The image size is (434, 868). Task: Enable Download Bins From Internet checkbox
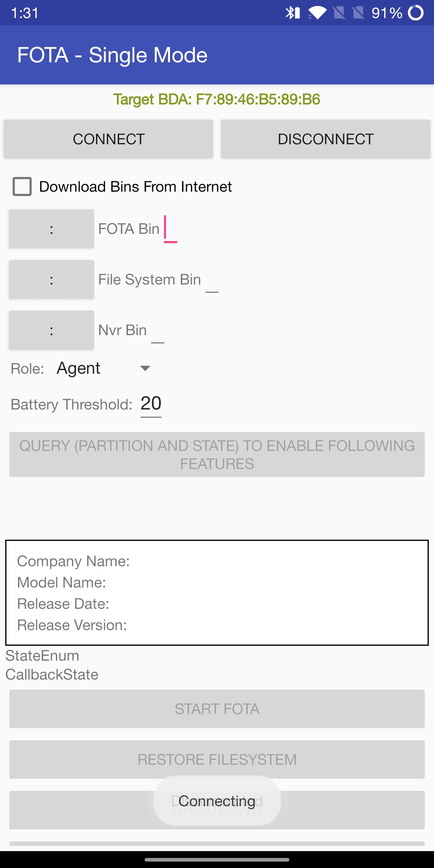(x=22, y=187)
